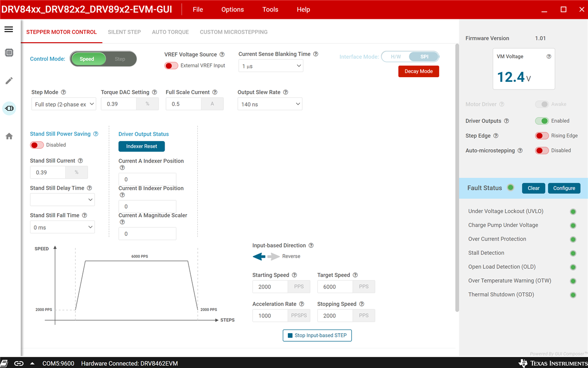Image resolution: width=588 pixels, height=368 pixels.
Task: Click the Stopping Speed input field
Action: 335,316
